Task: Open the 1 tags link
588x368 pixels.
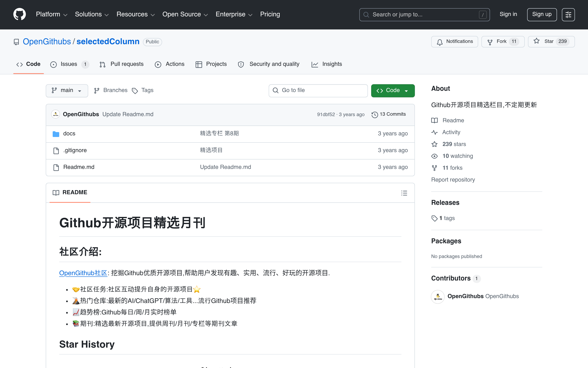Action: click(443, 218)
